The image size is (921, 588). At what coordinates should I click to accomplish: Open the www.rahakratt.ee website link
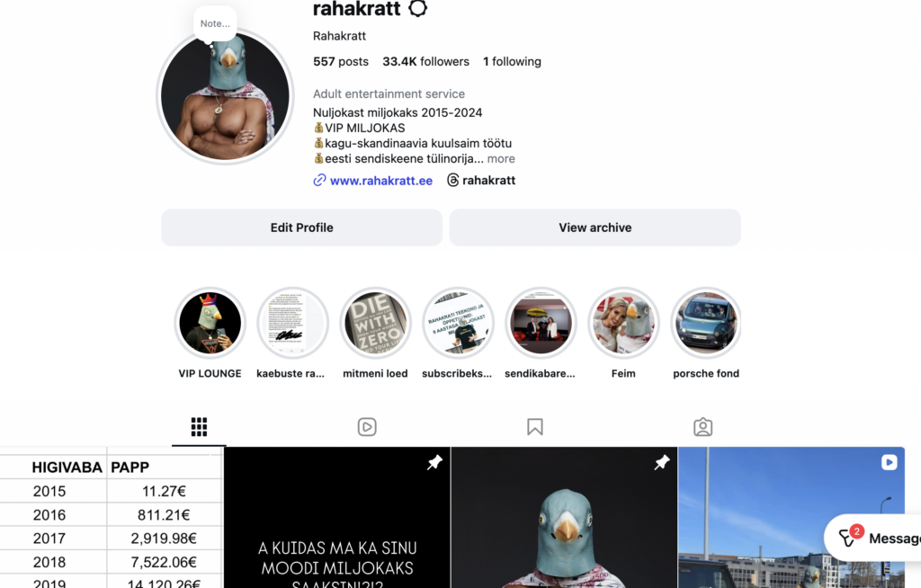pyautogui.click(x=381, y=181)
